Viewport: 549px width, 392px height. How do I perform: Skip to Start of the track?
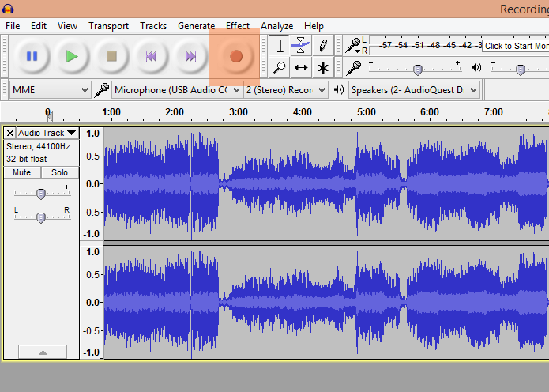click(x=151, y=56)
